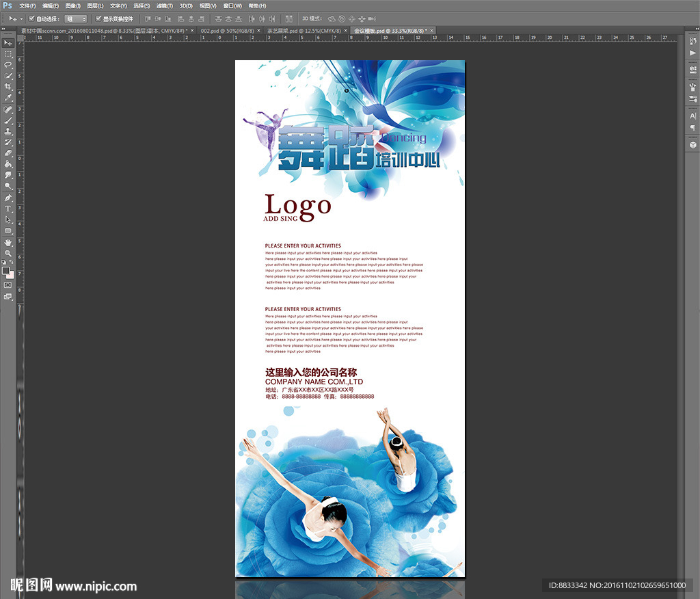Open the 窗口(W) menu
This screenshot has height=599, width=700.
click(x=232, y=5)
